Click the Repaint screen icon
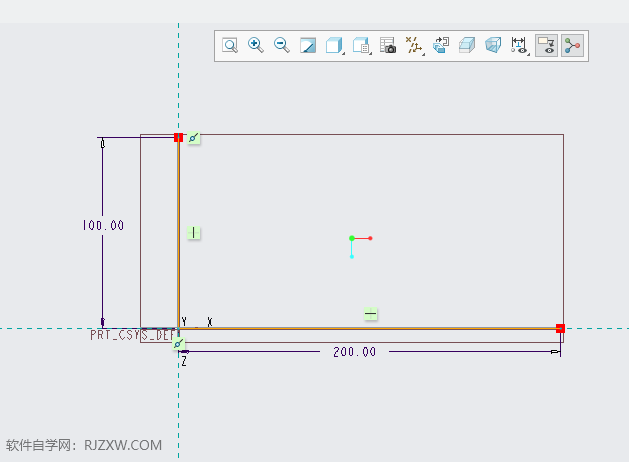 (308, 45)
